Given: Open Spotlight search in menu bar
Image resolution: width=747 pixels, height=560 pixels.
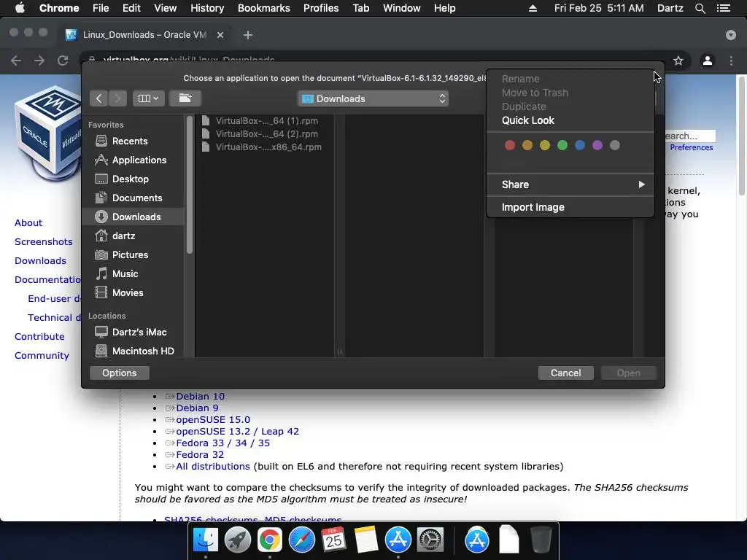Looking at the screenshot, I should click(700, 8).
